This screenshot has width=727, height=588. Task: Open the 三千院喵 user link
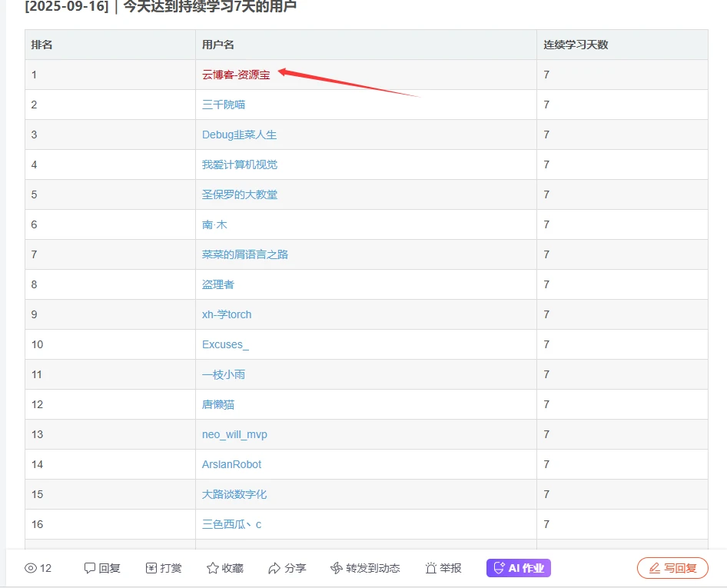224,105
